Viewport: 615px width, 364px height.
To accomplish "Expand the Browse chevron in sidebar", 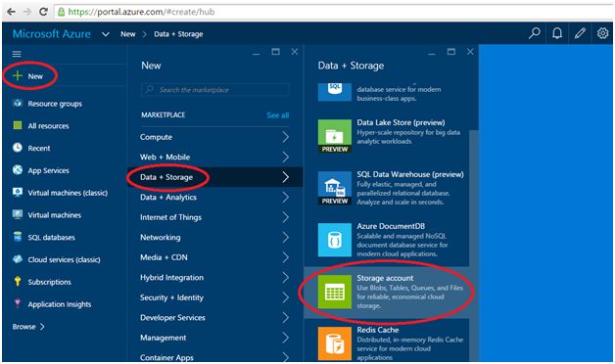I will (42, 327).
